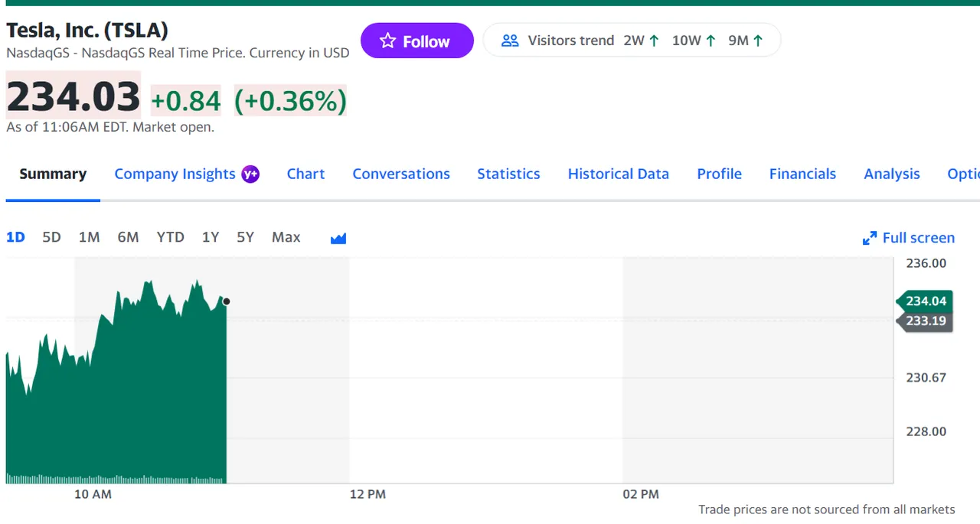Screen dimensions: 980x524
Task: Open the Summary tab
Action: [x=53, y=174]
